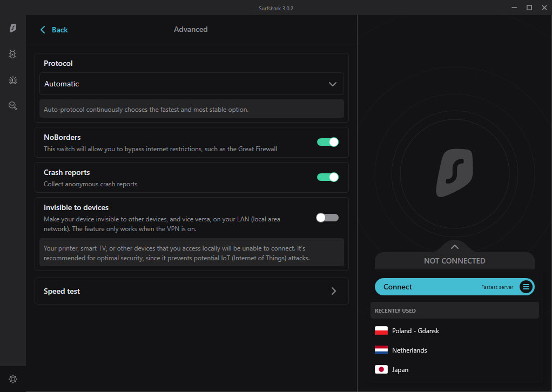Minimize the Surfshark window
The image size is (552, 392).
tap(514, 8)
